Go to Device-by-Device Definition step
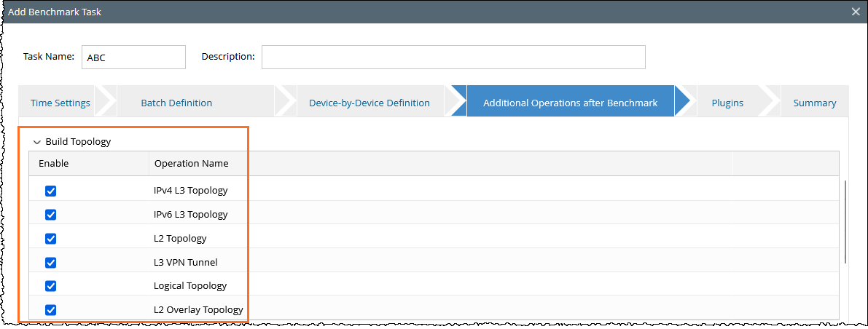Screen dimensions: 868x329 point(369,103)
